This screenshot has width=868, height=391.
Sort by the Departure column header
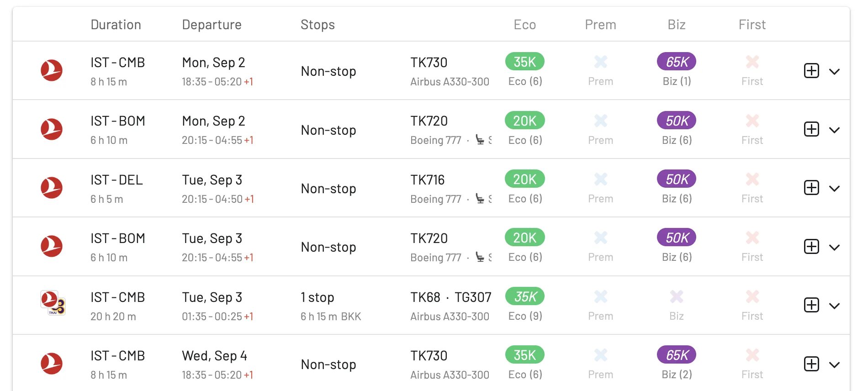pos(212,25)
